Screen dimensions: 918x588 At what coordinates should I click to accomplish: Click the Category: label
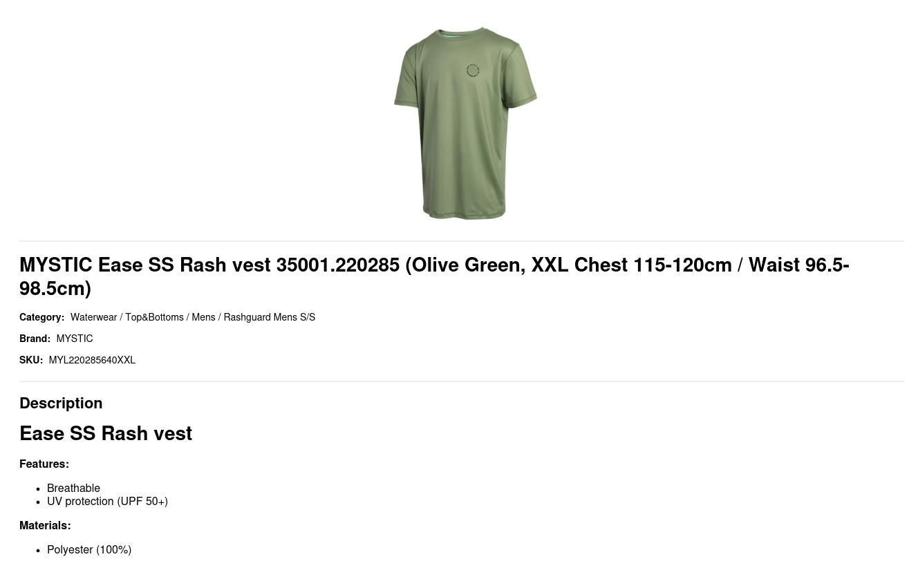pos(41,318)
